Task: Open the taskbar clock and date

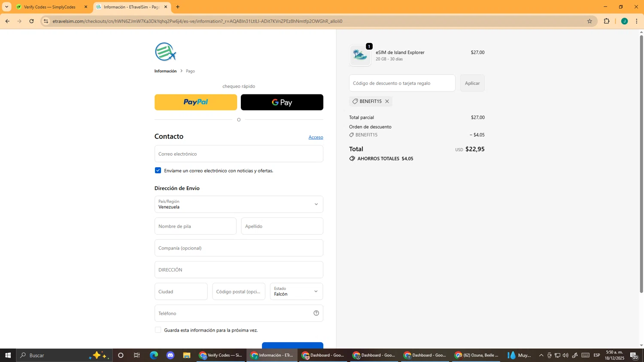Action: click(x=615, y=355)
